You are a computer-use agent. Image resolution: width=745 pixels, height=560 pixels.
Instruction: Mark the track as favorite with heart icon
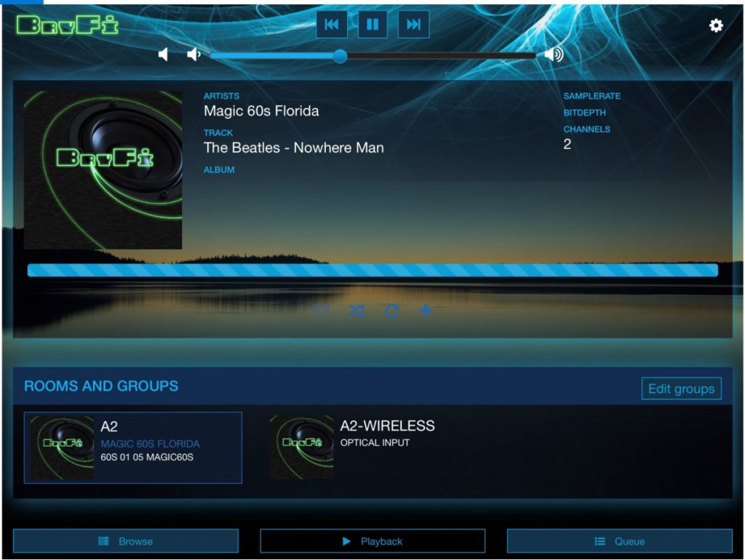coord(321,311)
